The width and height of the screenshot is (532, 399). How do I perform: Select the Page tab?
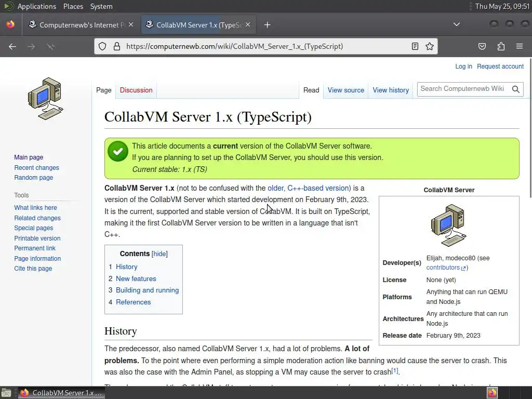(103, 90)
